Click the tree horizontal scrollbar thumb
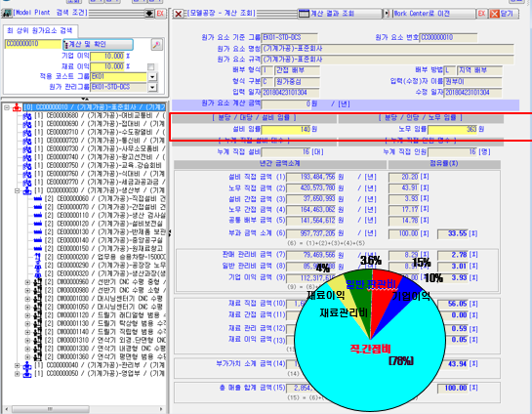 (50, 409)
